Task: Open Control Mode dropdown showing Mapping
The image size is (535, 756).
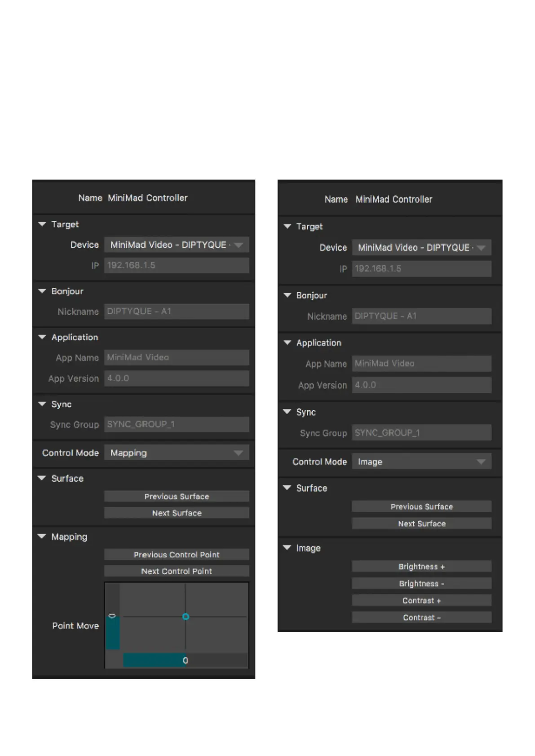Action: pyautogui.click(x=177, y=453)
